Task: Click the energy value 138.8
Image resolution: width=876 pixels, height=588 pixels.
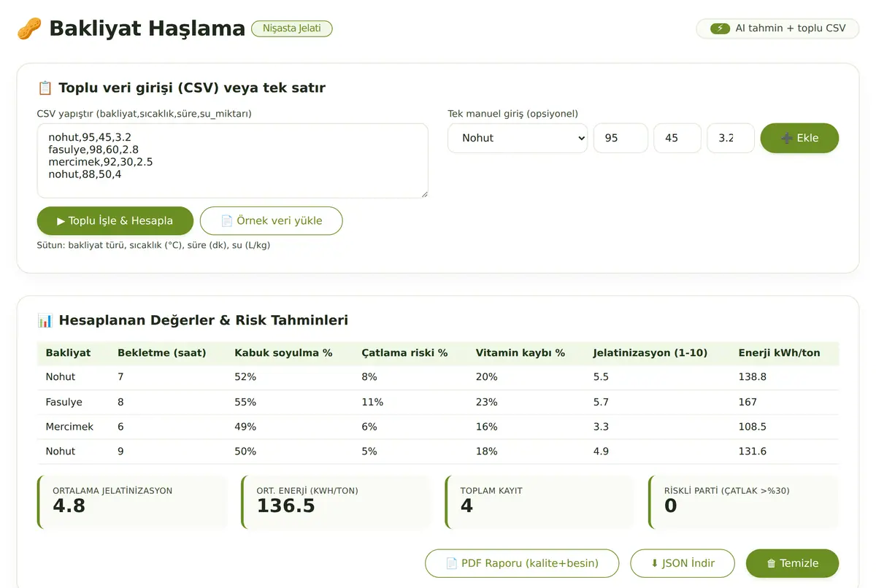Action: coord(753,377)
